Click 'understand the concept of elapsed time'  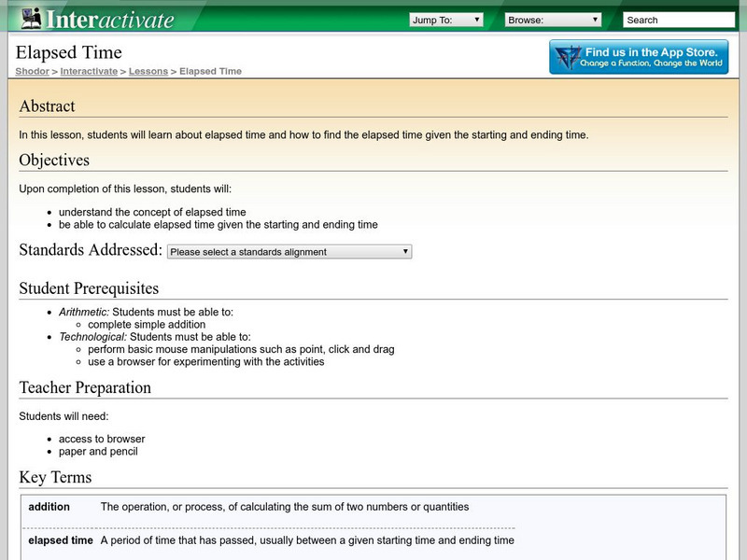(x=152, y=212)
